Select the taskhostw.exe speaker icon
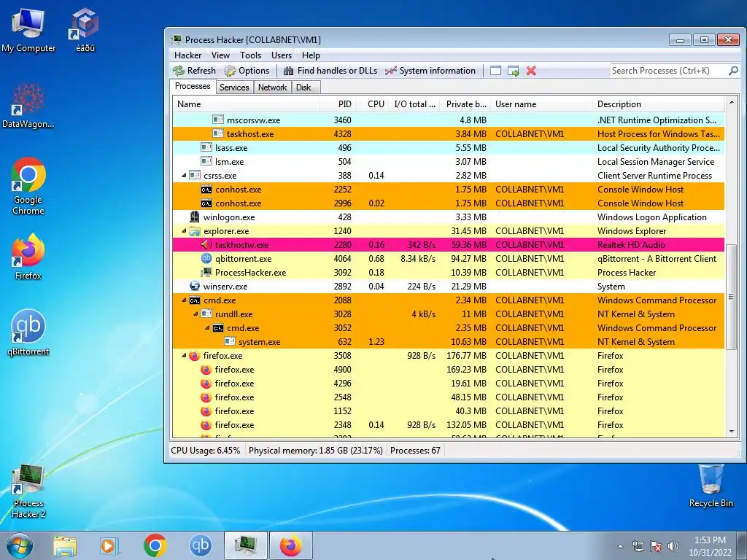Image resolution: width=747 pixels, height=560 pixels. coord(206,245)
